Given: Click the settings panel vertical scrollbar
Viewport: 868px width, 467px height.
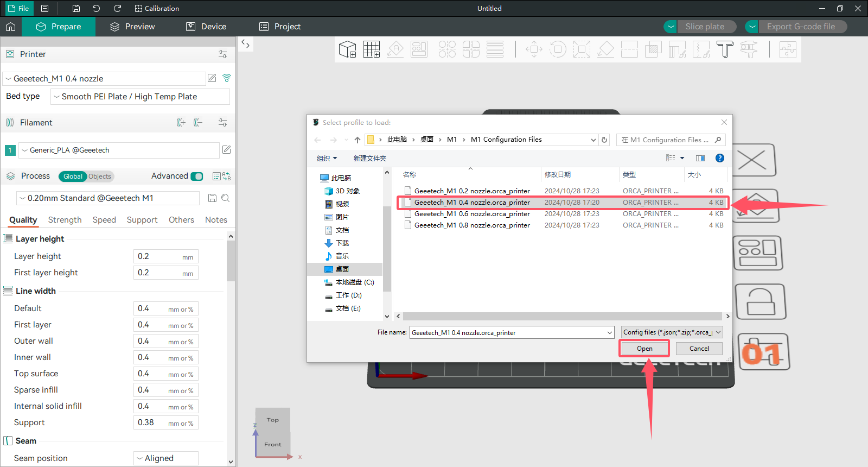Looking at the screenshot, I should 231,261.
